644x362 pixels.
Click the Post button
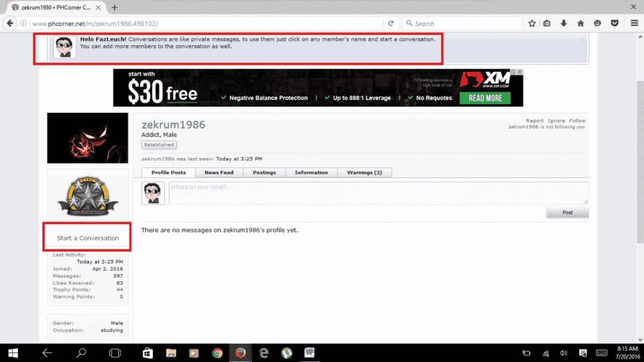(567, 212)
